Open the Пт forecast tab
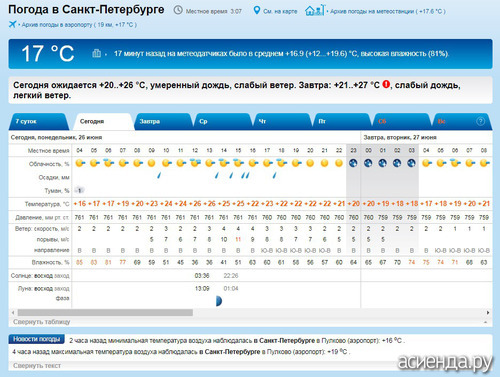This screenshot has width=500, height=377. [342, 121]
